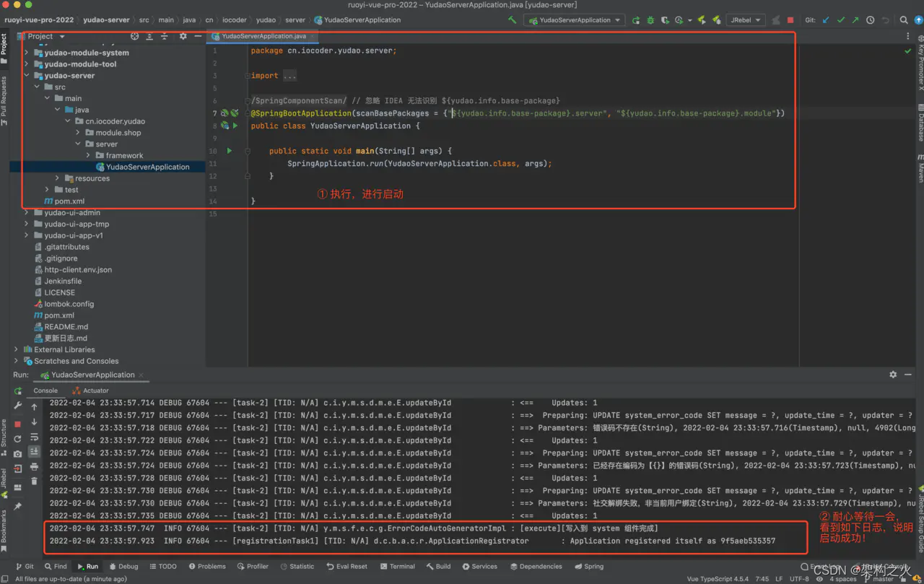Collapse the cn.iocoder.yudao package

coord(68,121)
